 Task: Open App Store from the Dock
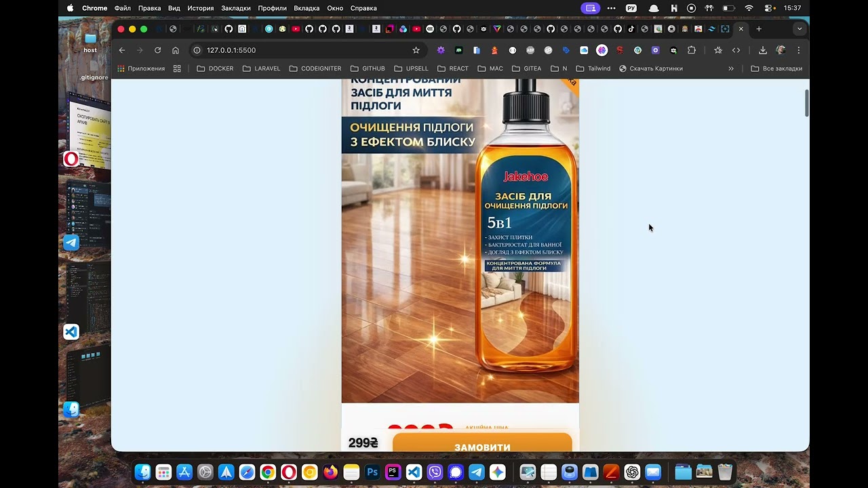184,472
